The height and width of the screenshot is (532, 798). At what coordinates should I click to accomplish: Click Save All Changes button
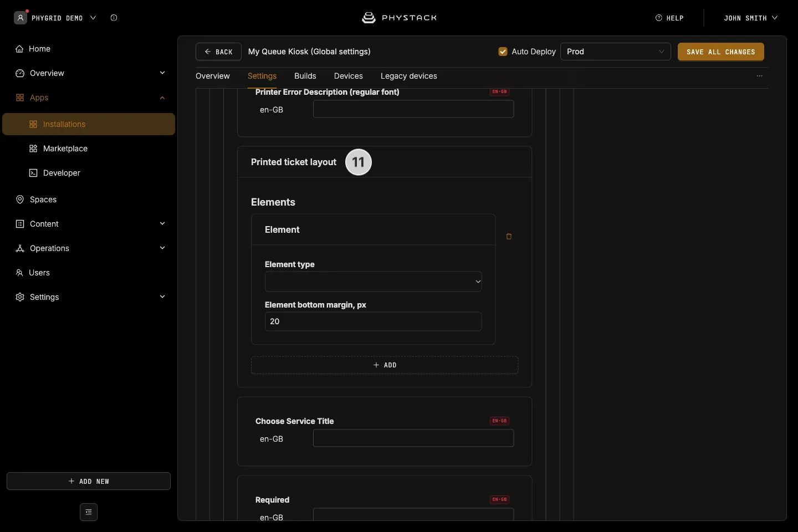[x=721, y=52]
